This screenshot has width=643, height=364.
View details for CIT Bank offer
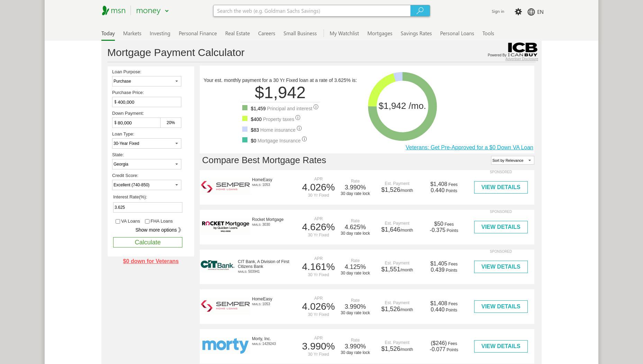point(501,267)
